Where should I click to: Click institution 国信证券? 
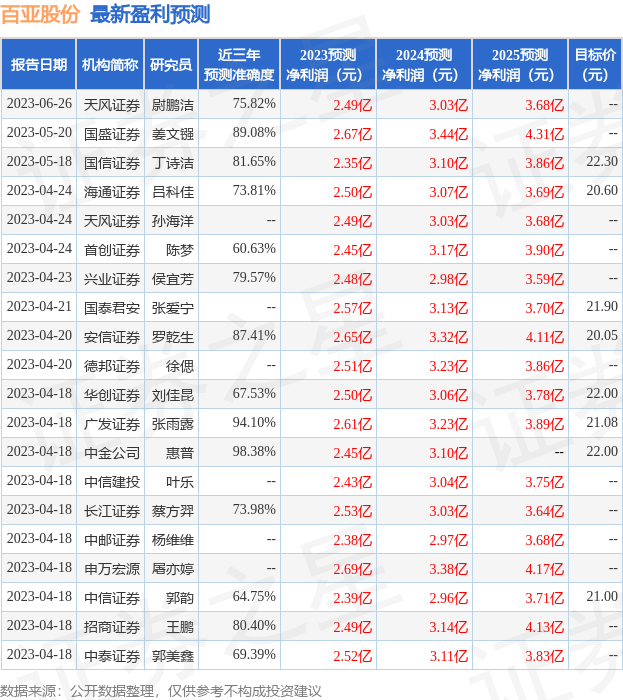pyautogui.click(x=112, y=163)
